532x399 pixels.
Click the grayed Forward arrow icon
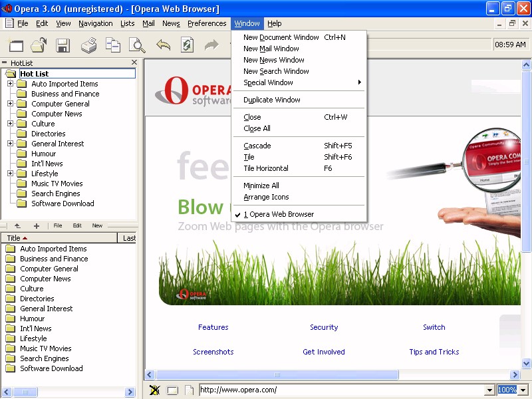click(211, 45)
